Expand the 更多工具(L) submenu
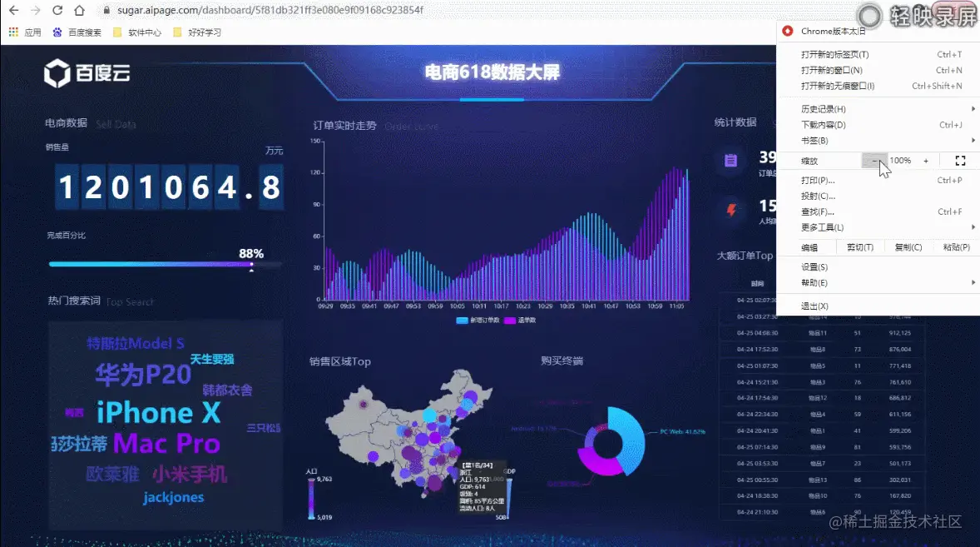 [x=878, y=227]
